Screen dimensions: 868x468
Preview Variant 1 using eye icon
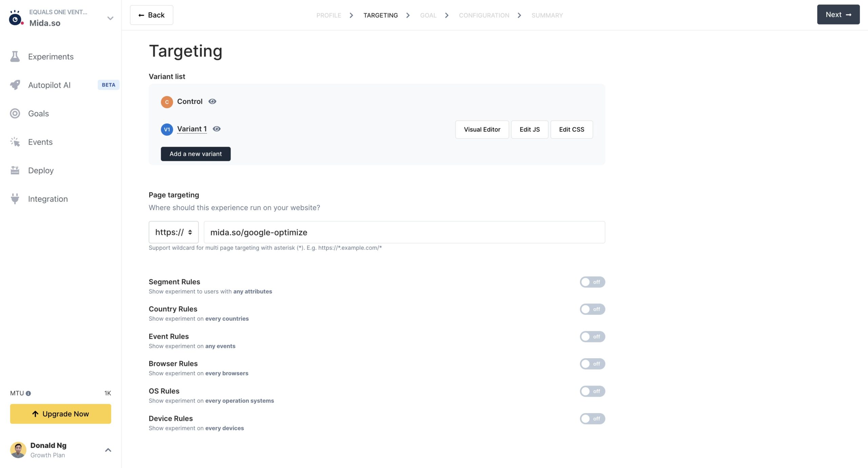coord(217,129)
